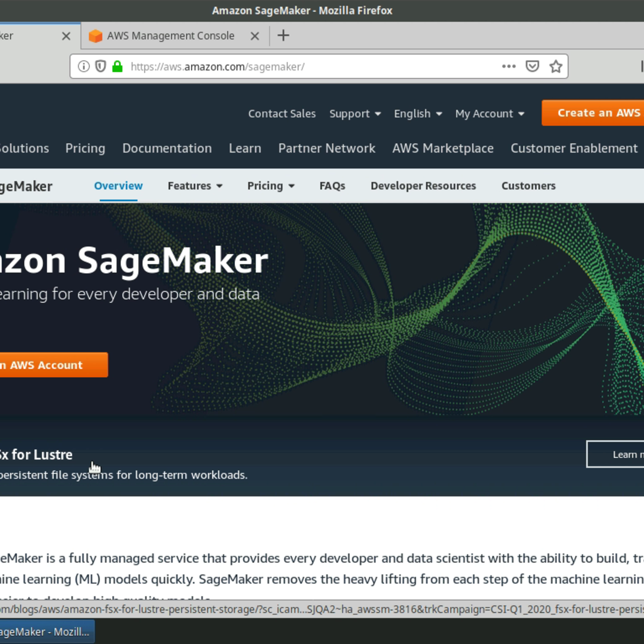
Task: Click the Contact Sales link
Action: pyautogui.click(x=282, y=114)
